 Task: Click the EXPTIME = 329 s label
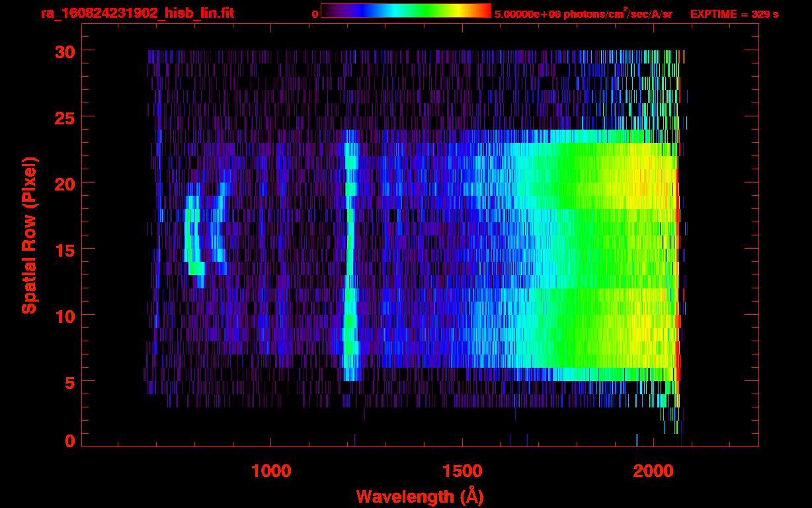(734, 14)
